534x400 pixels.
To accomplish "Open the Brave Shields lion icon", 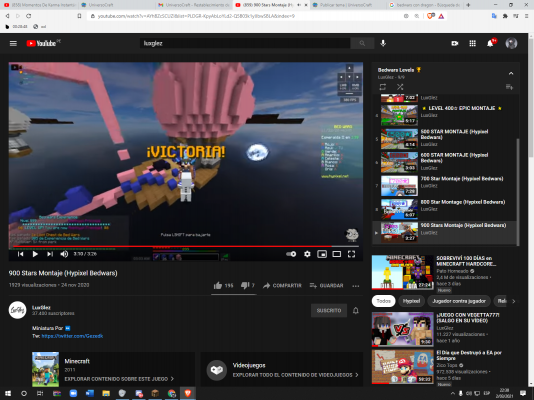I will 430,16.
